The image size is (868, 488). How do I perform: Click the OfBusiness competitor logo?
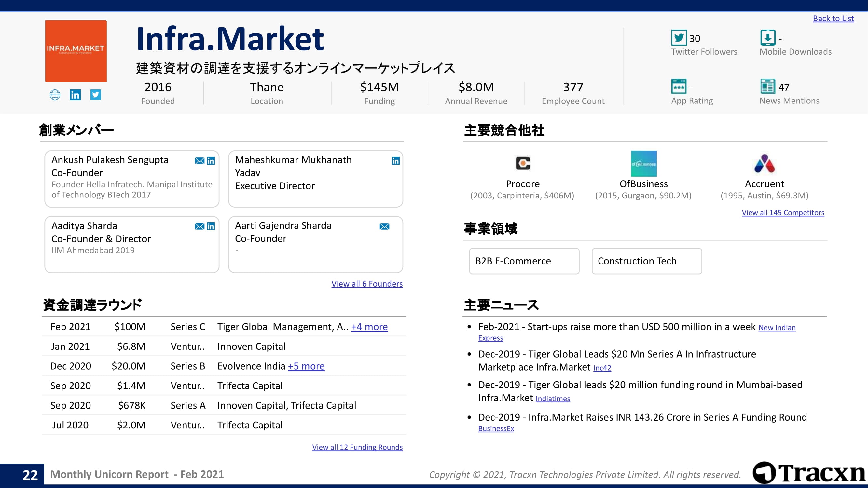tap(643, 164)
